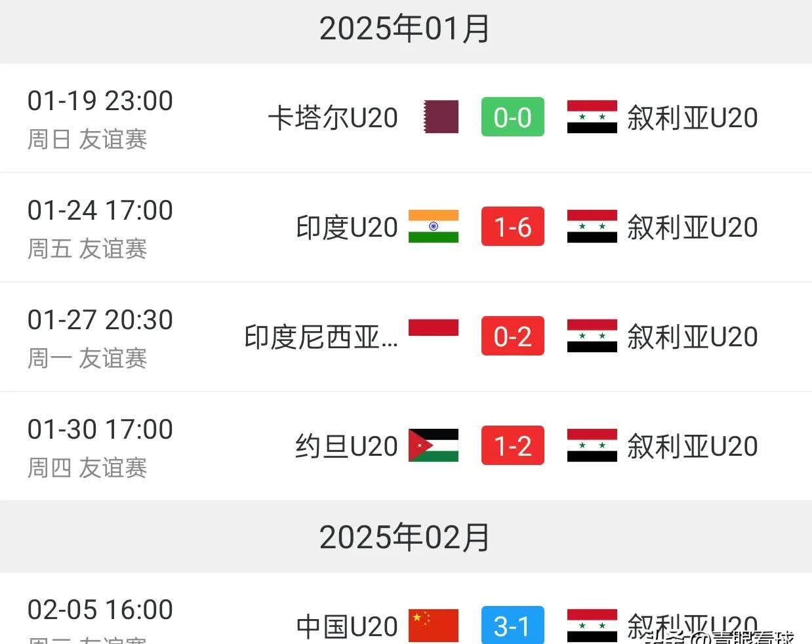The image size is (812, 644).
Task: Click the India U20 flag icon
Action: tap(434, 227)
